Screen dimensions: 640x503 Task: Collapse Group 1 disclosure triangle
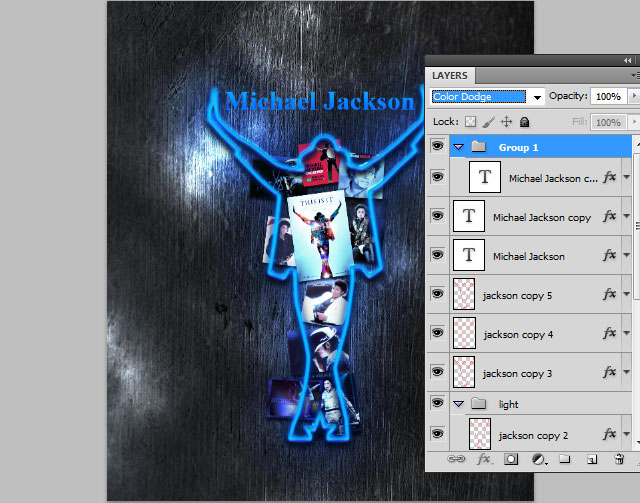[x=459, y=147]
